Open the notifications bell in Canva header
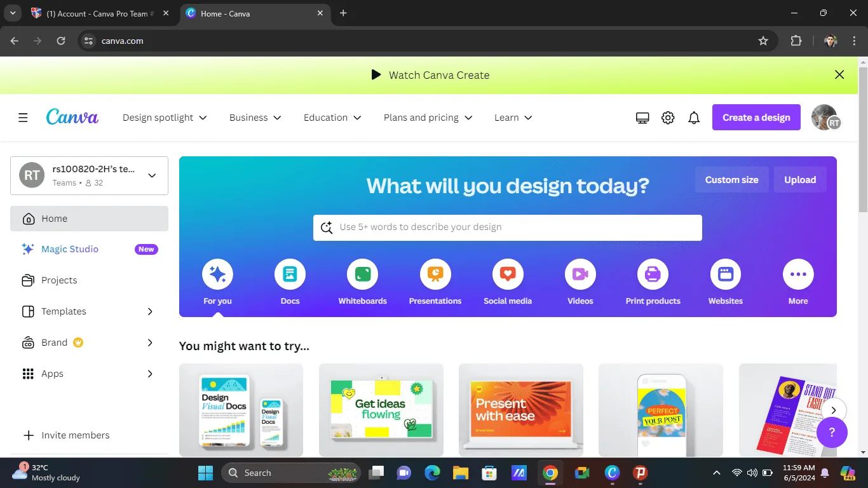Screen dimensions: 868x488 point(694,118)
